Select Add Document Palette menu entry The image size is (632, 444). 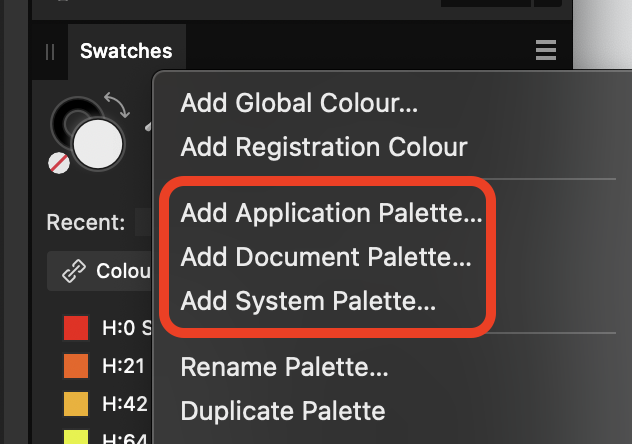(326, 257)
